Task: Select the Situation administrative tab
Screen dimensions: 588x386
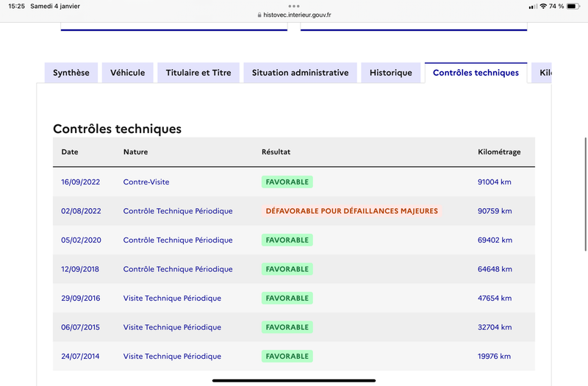Action: point(301,73)
